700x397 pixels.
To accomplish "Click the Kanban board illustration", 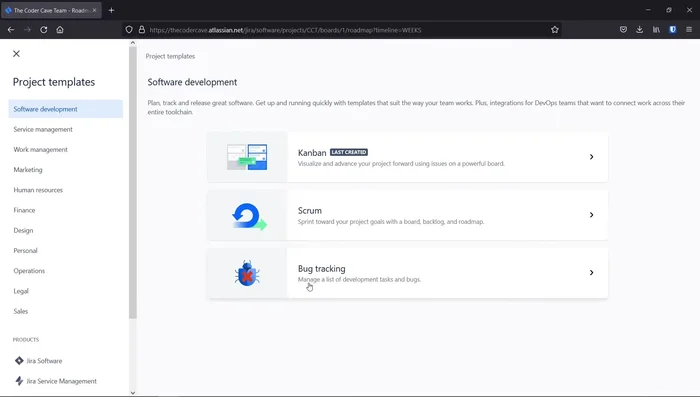I will click(247, 157).
